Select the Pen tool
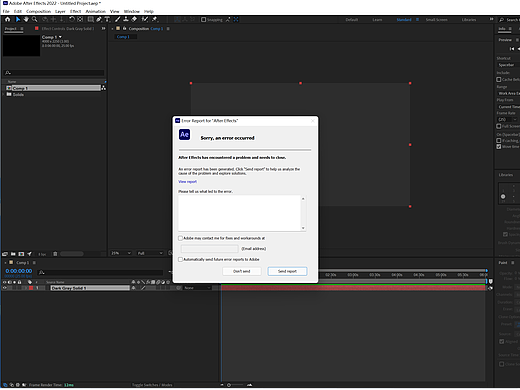Image resolution: width=520 pixels, height=390 pixels. (x=99, y=19)
